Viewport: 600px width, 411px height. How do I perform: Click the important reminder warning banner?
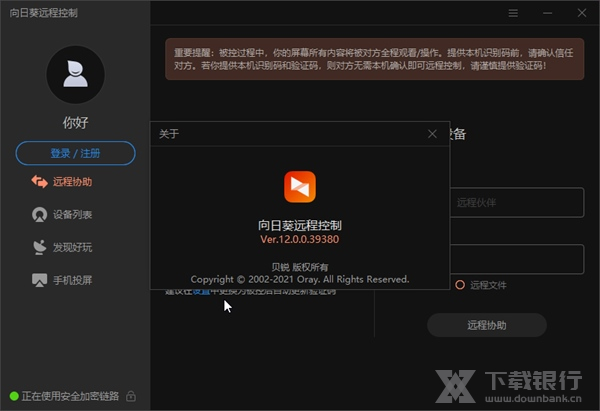click(x=374, y=59)
